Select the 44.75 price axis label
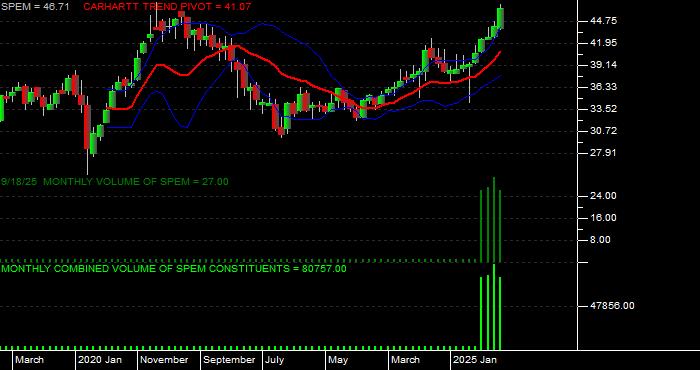 603,21
